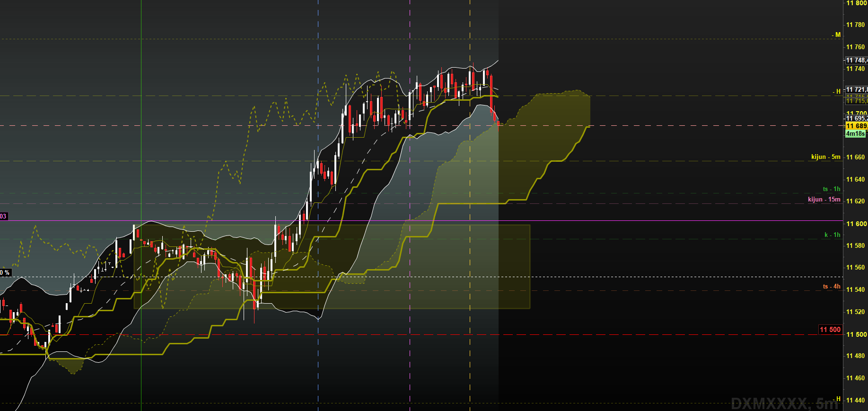Screen dimensions: 868x411
Task: Click the 11 480 price axis label
Action: (x=856, y=356)
